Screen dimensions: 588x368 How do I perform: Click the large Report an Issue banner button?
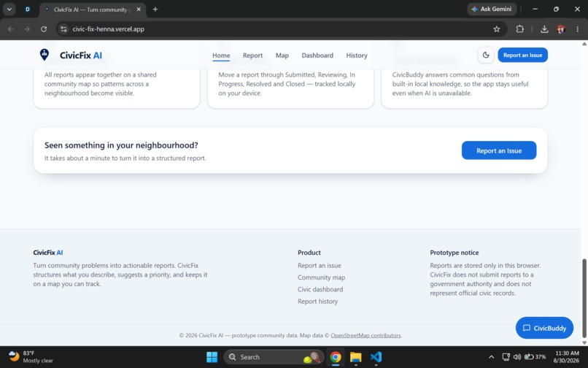tap(499, 150)
